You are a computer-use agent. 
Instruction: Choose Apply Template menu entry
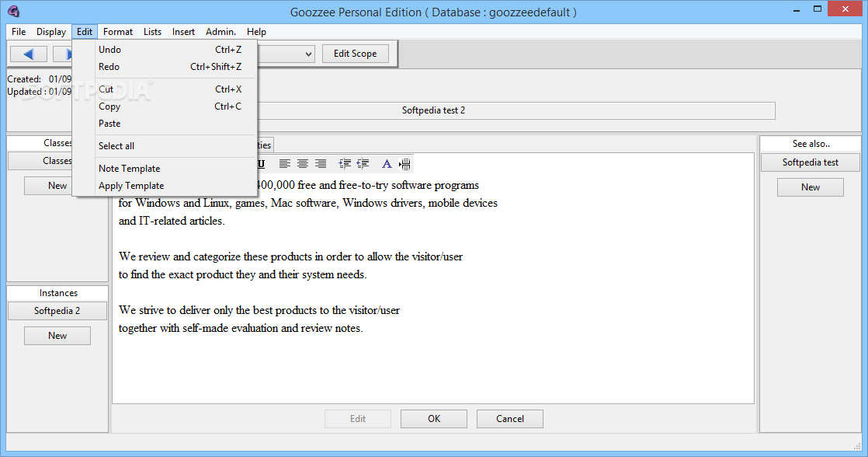[x=165, y=186]
